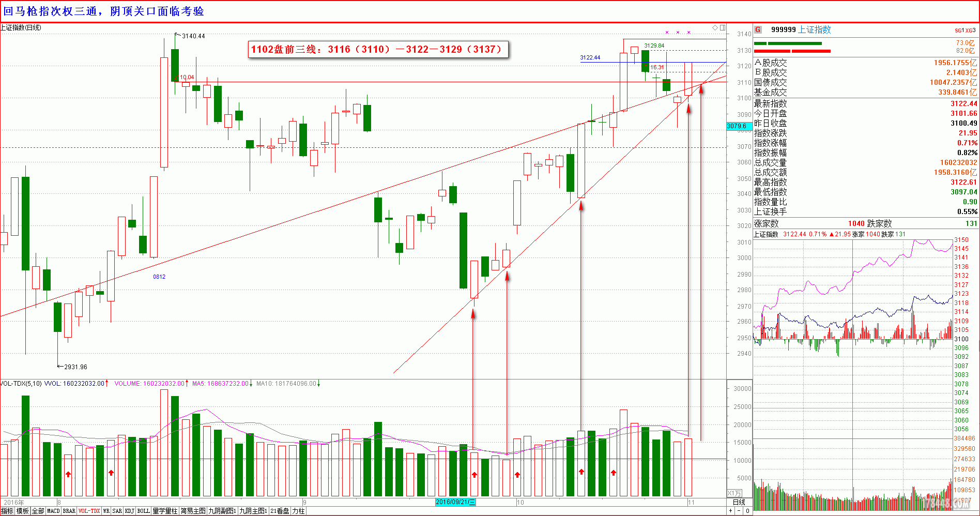Select the 九阴副图1 indicator tab
This screenshot has height=516, width=980.
pos(222,511)
